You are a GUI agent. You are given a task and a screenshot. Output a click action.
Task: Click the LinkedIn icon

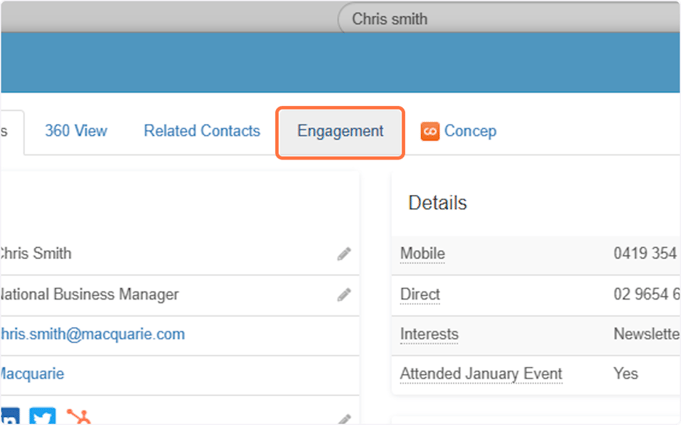[x=10, y=416]
